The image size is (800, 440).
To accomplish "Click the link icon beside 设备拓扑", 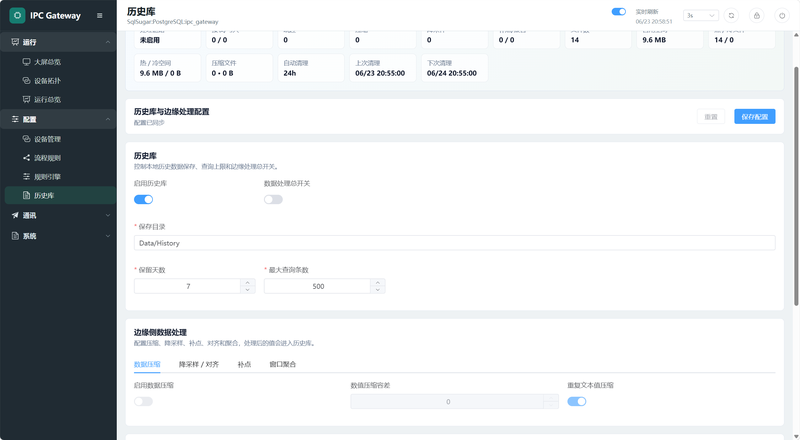I will [27, 81].
